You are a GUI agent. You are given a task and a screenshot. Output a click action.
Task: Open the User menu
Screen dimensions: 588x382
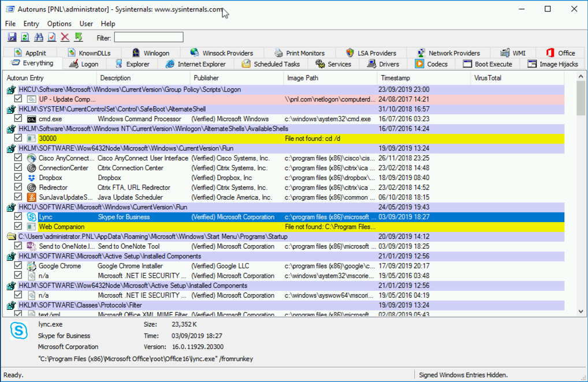pyautogui.click(x=86, y=24)
